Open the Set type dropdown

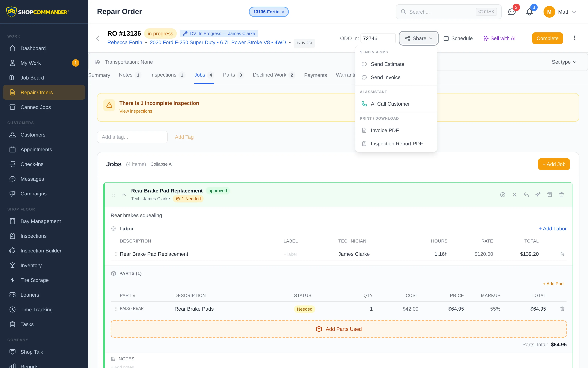(564, 62)
